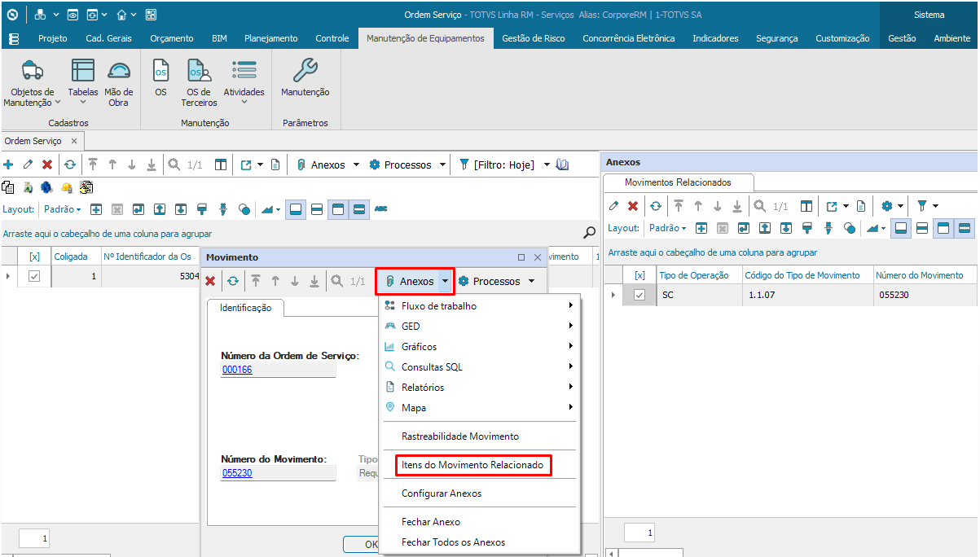This screenshot has height=557, width=980.
Task: Go to last record in Ordem Serviço toolbar
Action: click(152, 164)
